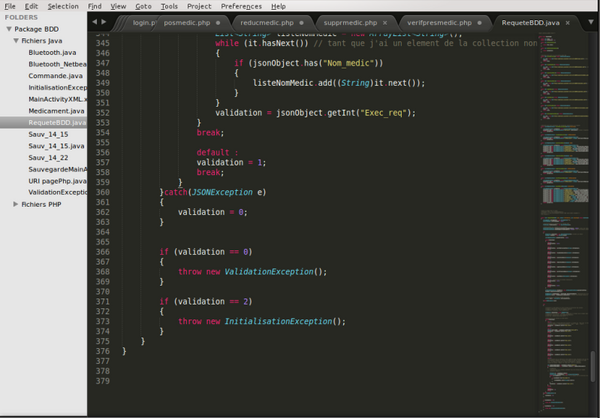Collapse the Package BDD folder
This screenshot has width=600, height=418.
point(8,29)
